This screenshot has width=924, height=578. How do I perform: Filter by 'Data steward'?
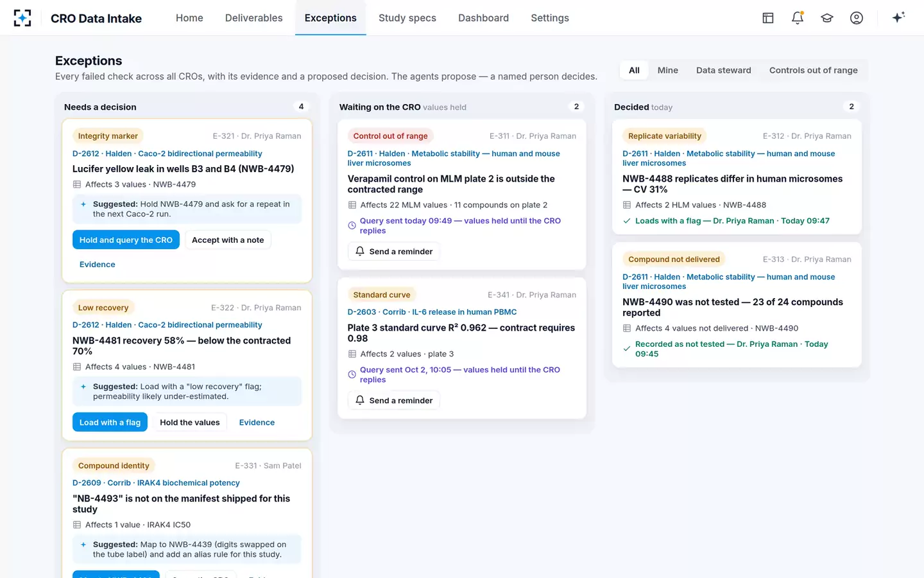click(723, 70)
